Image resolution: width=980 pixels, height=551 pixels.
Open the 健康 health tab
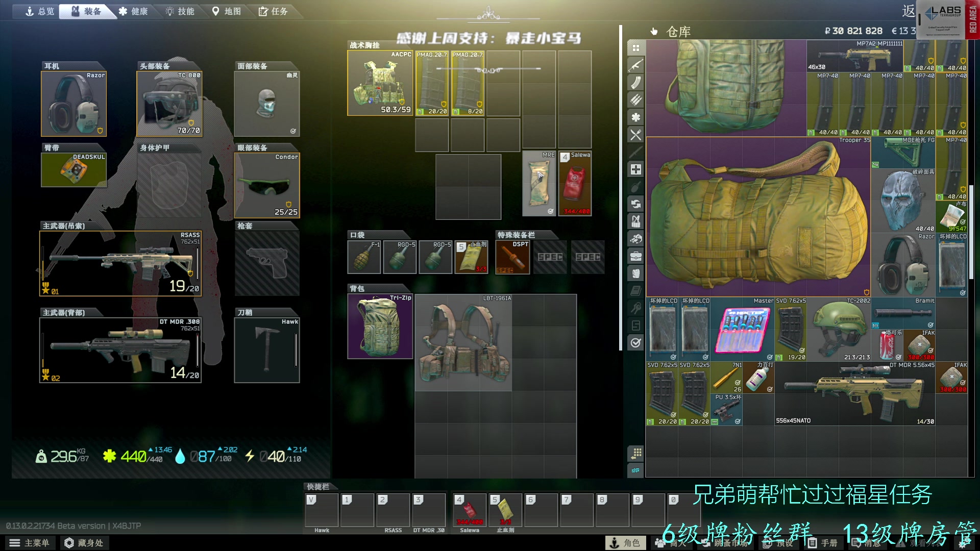coord(134,11)
